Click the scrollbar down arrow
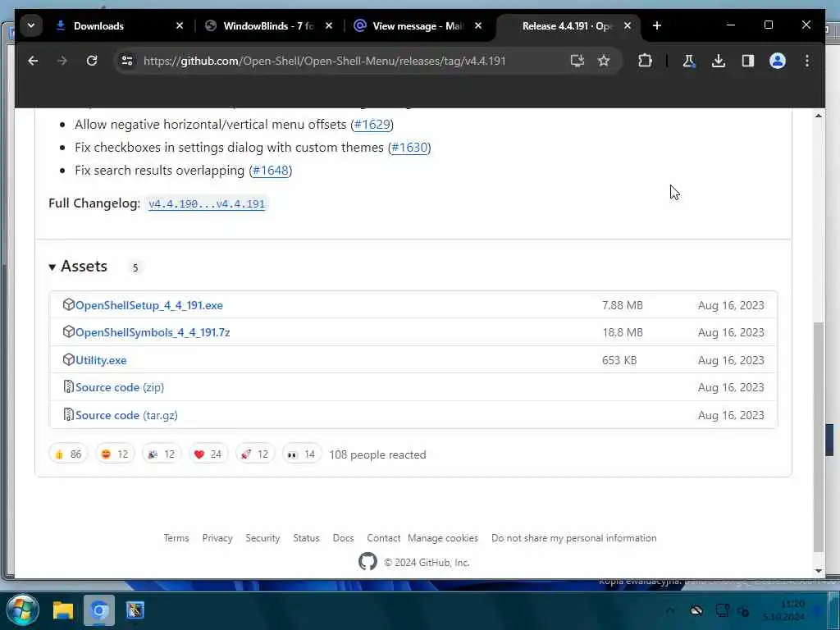The width and height of the screenshot is (840, 630). click(818, 571)
